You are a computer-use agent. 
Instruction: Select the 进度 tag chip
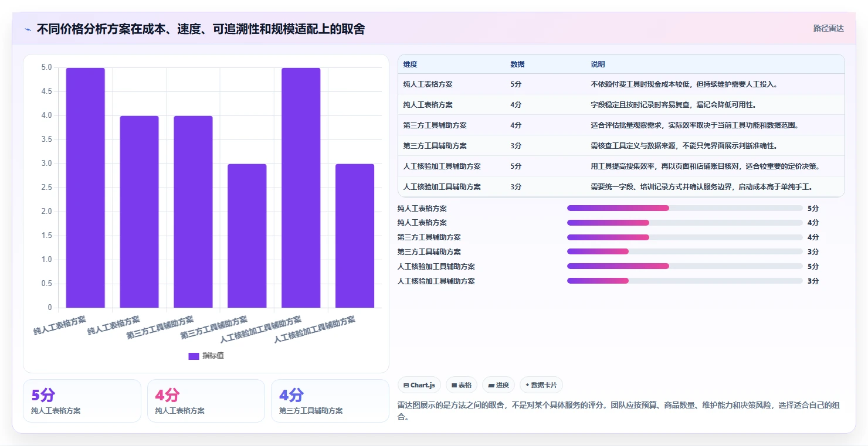(499, 385)
